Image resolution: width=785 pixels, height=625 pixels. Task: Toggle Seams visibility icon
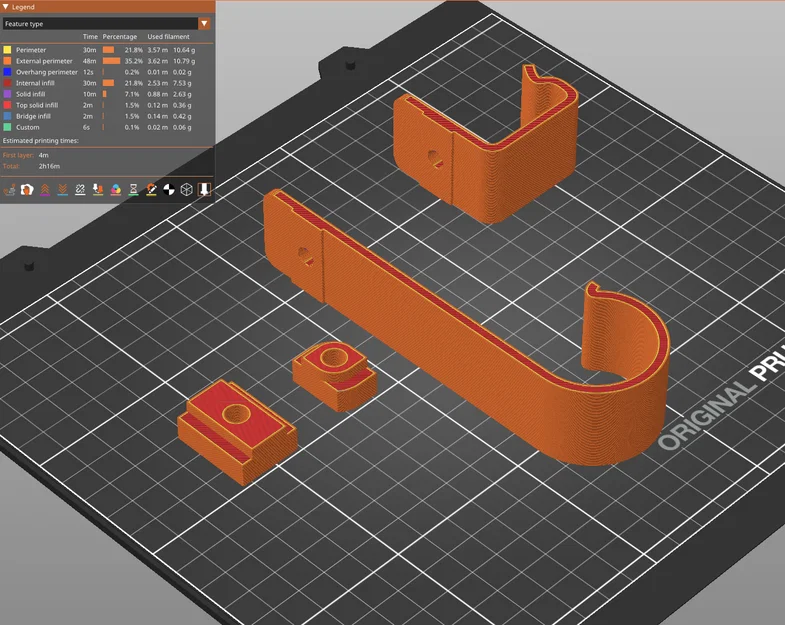[80, 190]
